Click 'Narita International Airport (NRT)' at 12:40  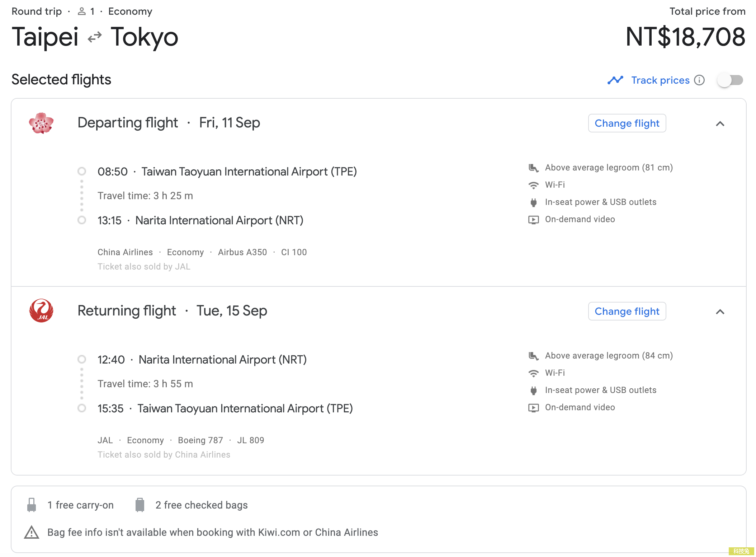pos(222,360)
